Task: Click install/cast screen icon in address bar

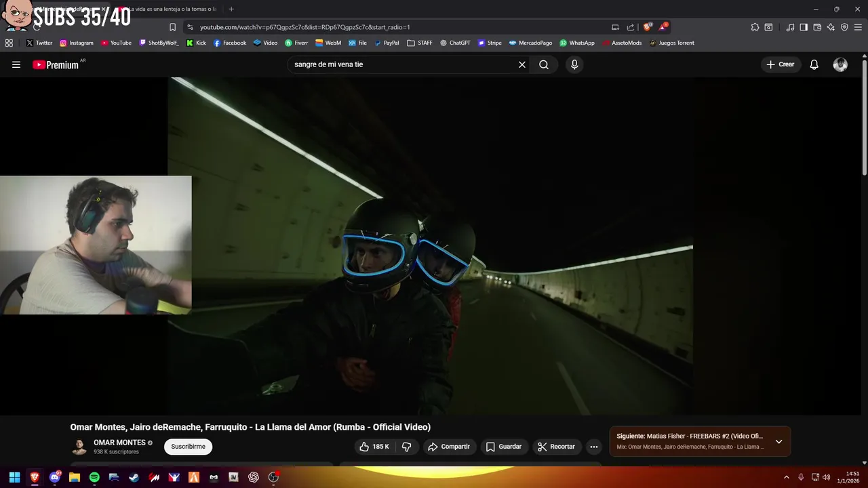Action: [615, 27]
